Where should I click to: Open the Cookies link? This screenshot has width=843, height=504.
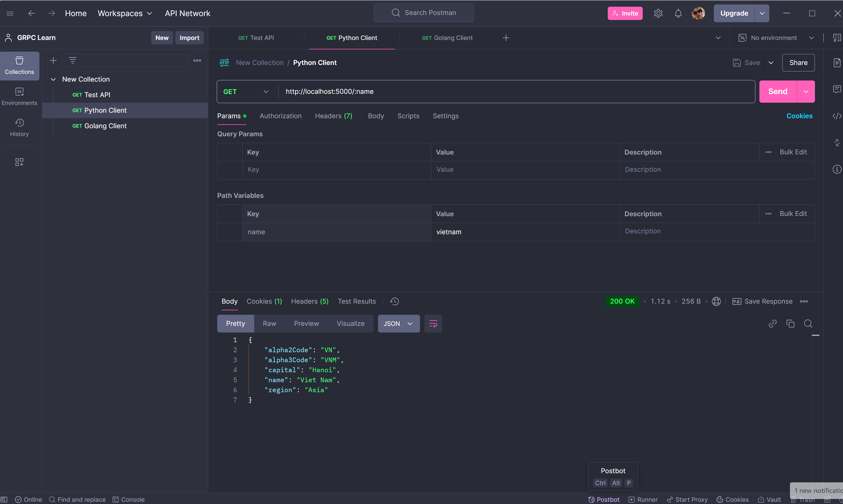tap(799, 116)
